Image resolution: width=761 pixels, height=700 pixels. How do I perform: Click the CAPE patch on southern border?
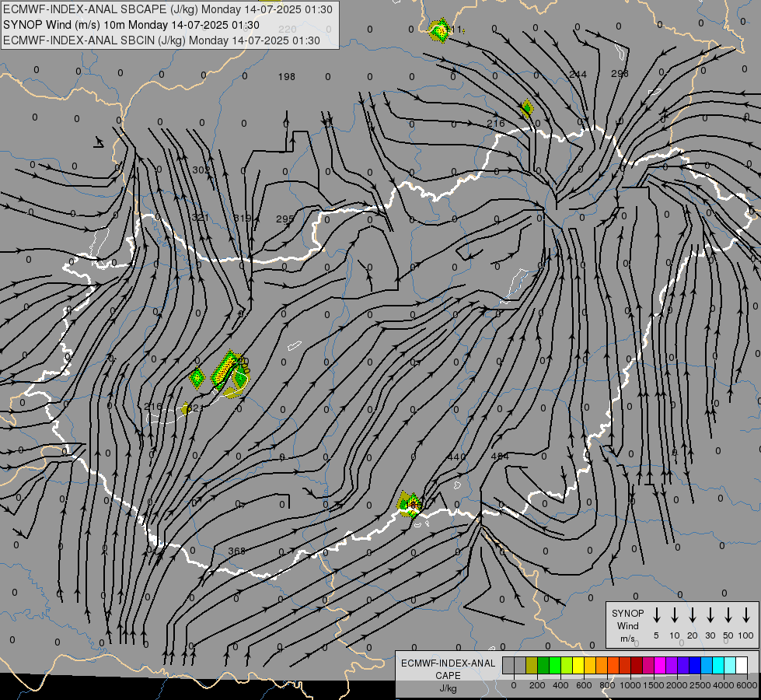click(409, 504)
